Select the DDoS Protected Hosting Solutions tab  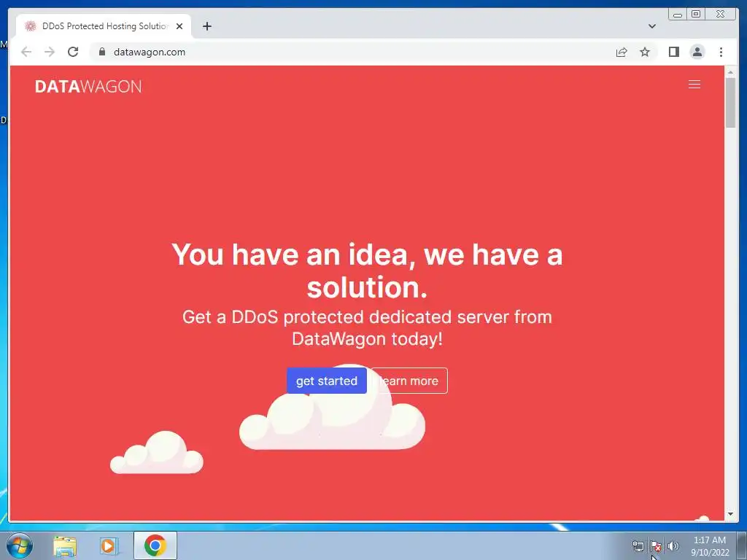[104, 26]
